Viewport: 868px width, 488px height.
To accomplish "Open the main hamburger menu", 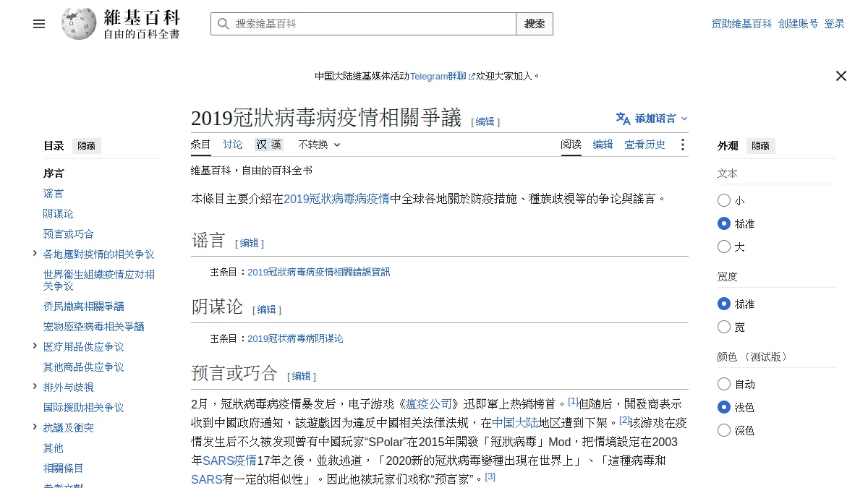I will click(39, 24).
